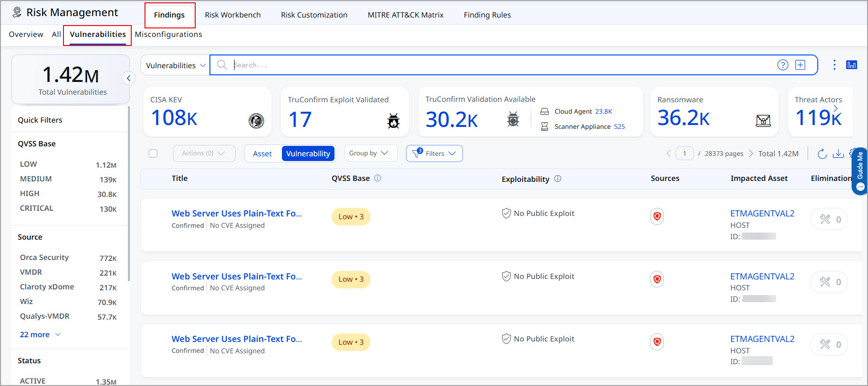Tick the select-all checkbox
Viewport: 868px width, 386px height.
point(153,153)
